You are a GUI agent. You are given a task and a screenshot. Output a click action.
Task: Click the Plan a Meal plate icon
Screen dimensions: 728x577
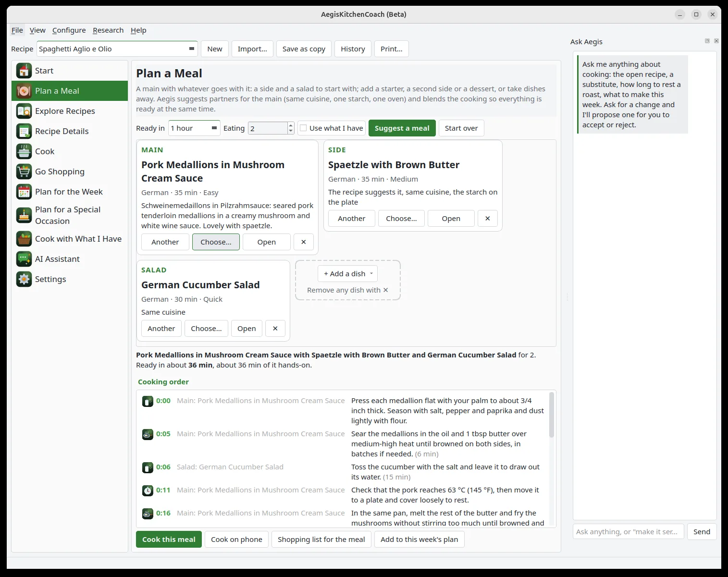pyautogui.click(x=24, y=91)
